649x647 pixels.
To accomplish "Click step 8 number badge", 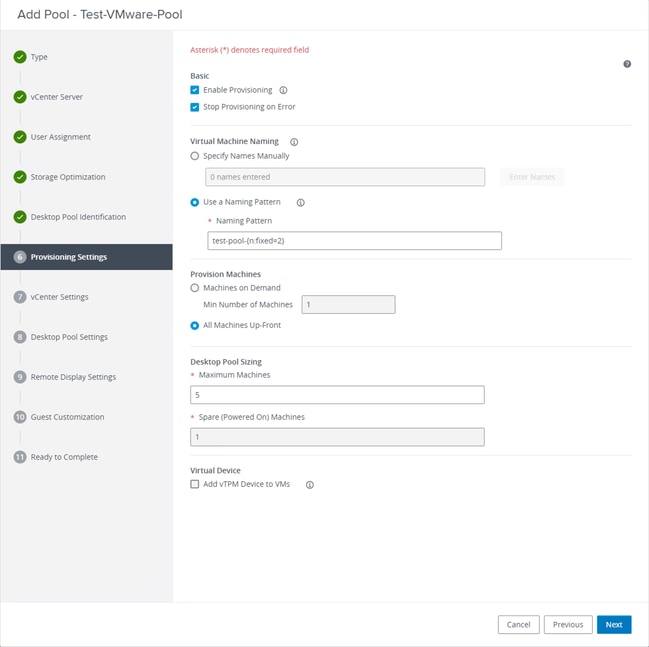I will coord(20,337).
